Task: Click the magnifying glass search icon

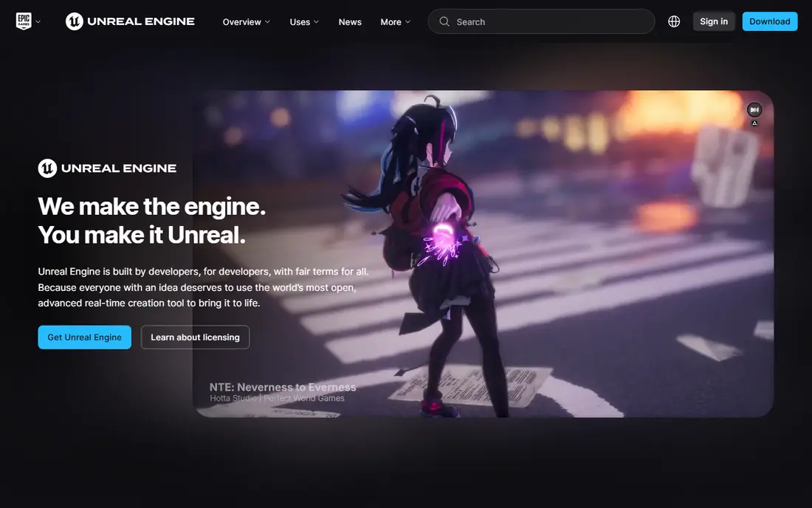Action: pos(444,21)
